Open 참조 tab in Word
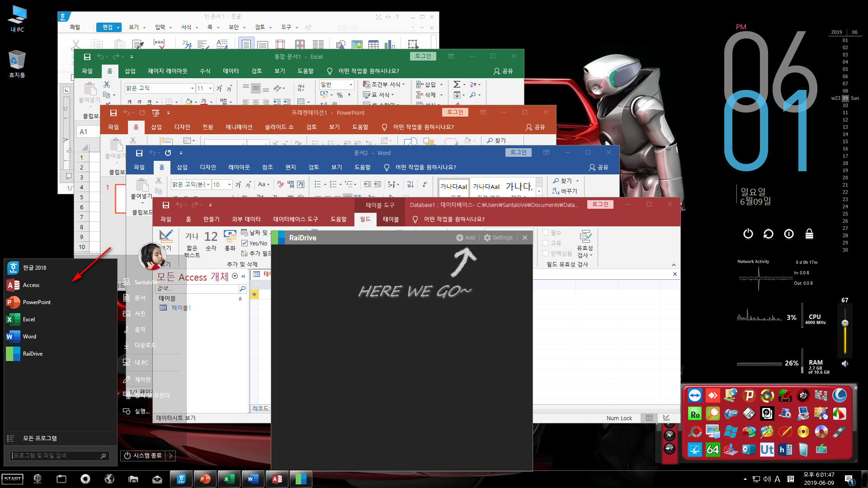The image size is (868, 488). click(267, 168)
